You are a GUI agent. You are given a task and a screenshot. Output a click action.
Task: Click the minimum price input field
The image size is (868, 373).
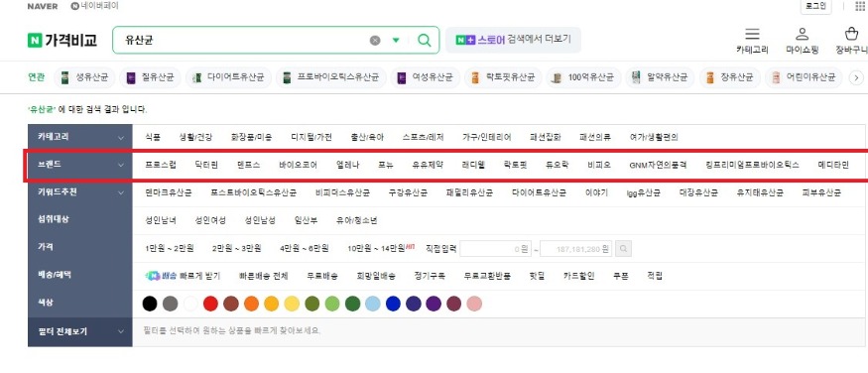click(x=496, y=249)
